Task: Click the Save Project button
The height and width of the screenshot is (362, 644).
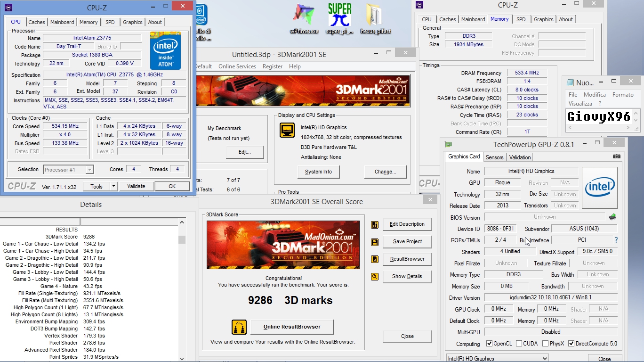Action: pyautogui.click(x=407, y=241)
